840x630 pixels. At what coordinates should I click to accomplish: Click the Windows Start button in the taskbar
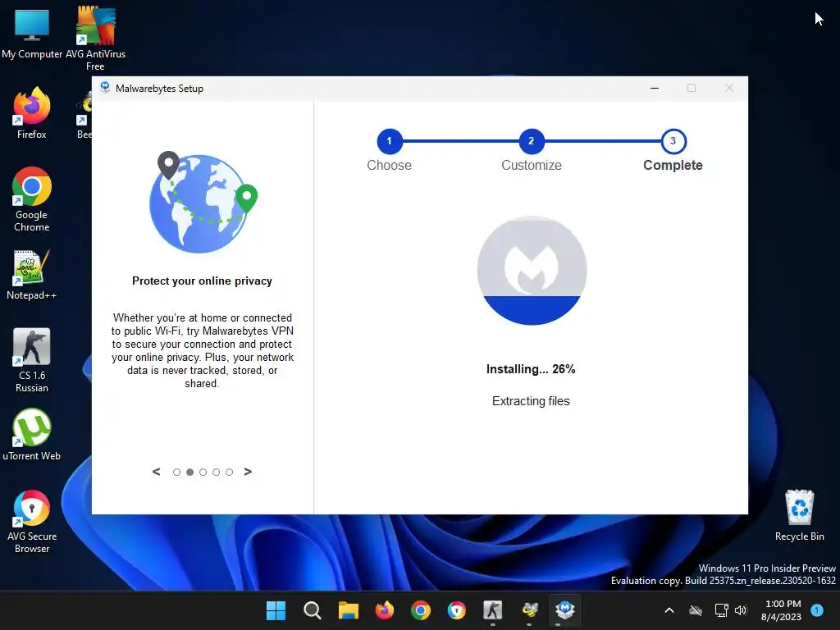pos(276,610)
